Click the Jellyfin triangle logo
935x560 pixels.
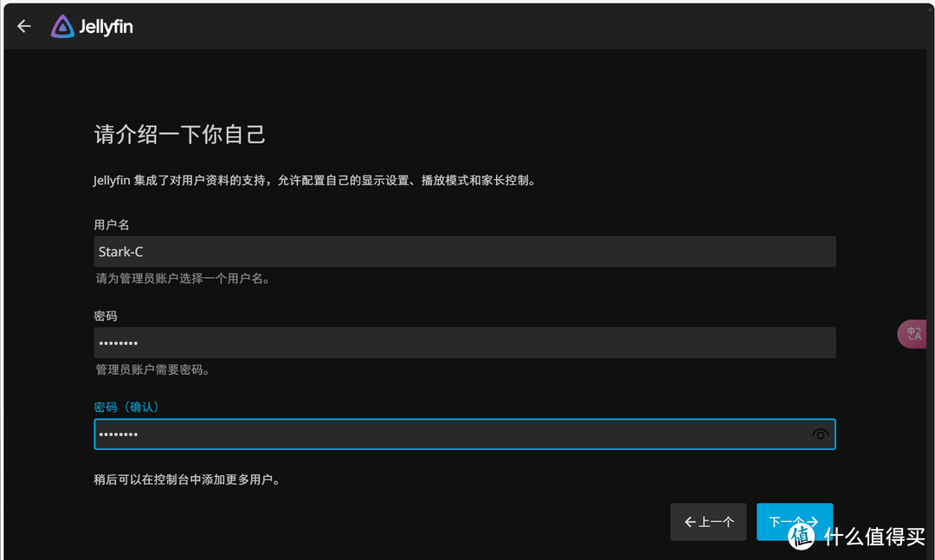(x=62, y=26)
